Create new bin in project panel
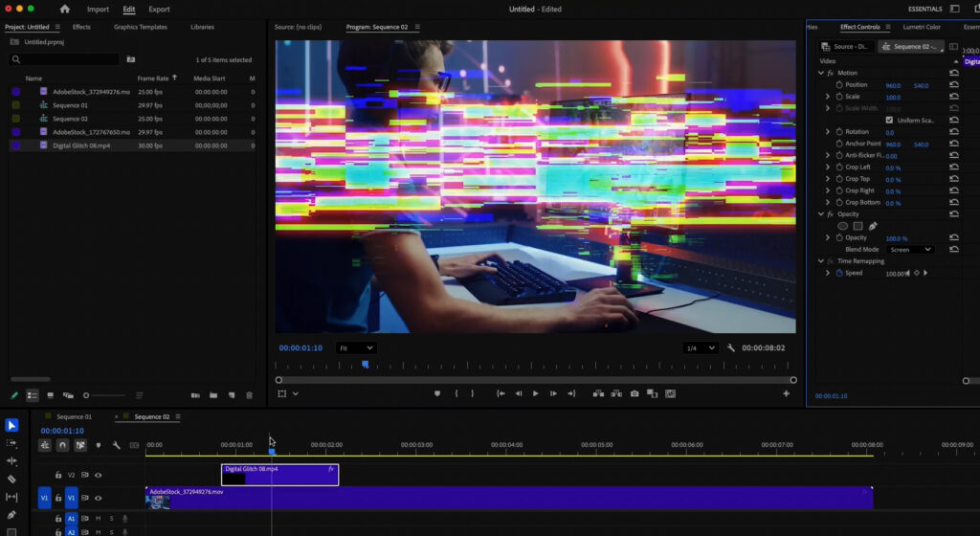 tap(213, 395)
